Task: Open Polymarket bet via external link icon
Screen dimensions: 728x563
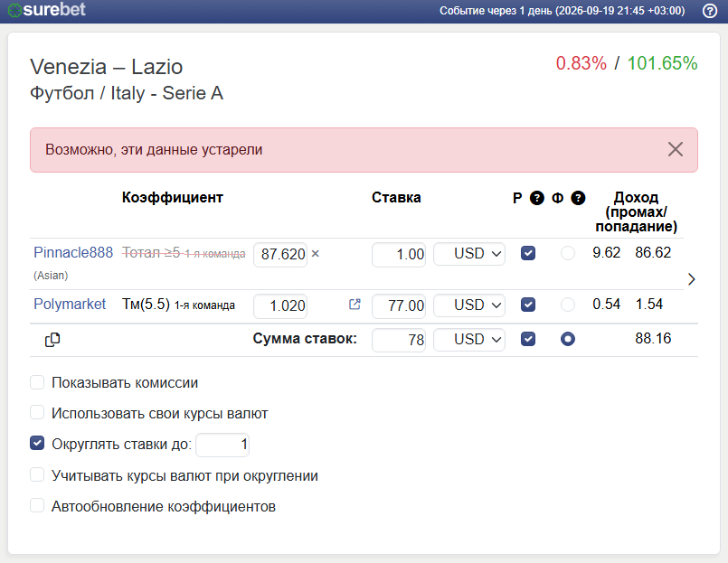Action: [355, 305]
